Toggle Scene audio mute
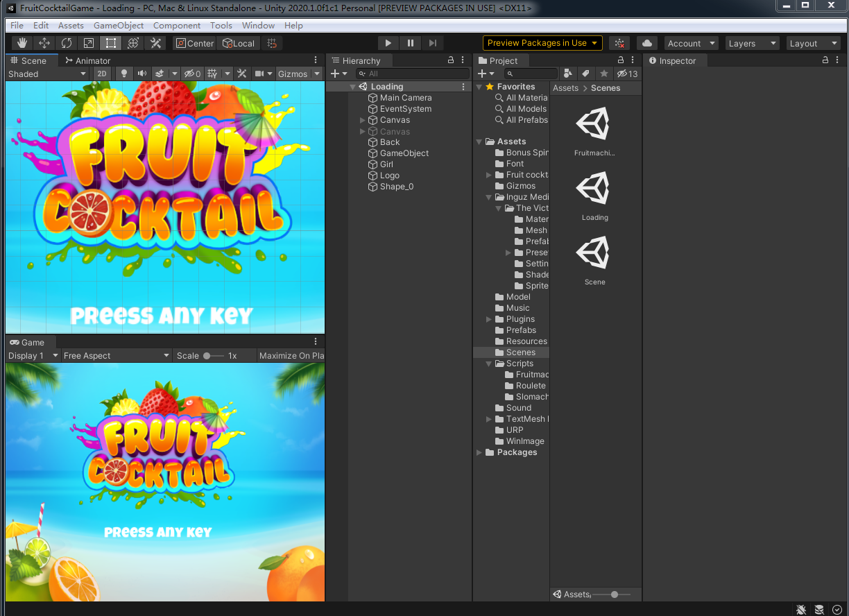The image size is (849, 616). pos(142,74)
